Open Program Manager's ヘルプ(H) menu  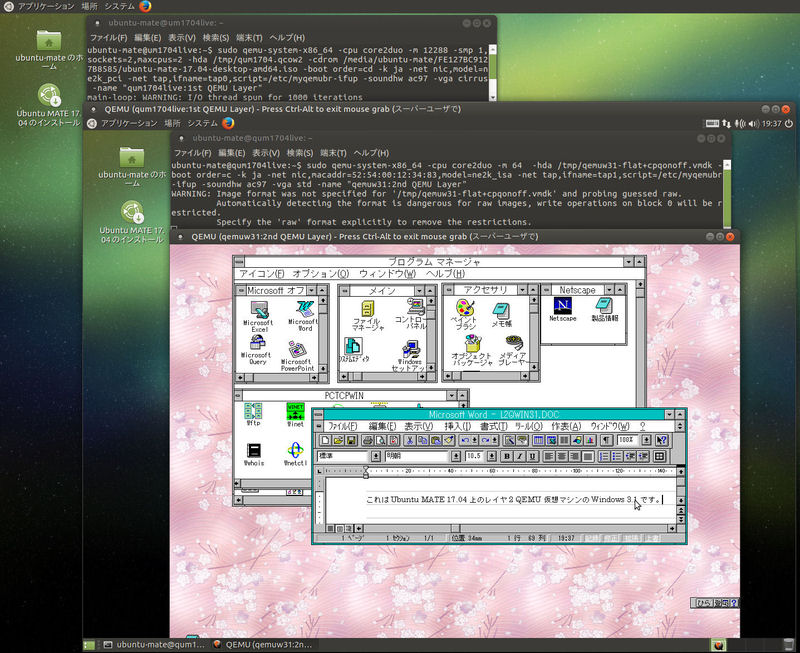point(445,274)
